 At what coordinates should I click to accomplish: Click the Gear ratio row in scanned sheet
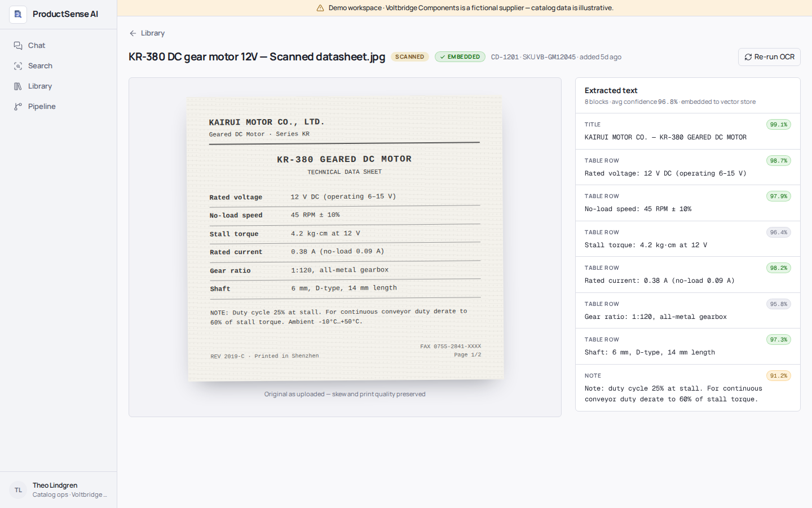coord(345,270)
